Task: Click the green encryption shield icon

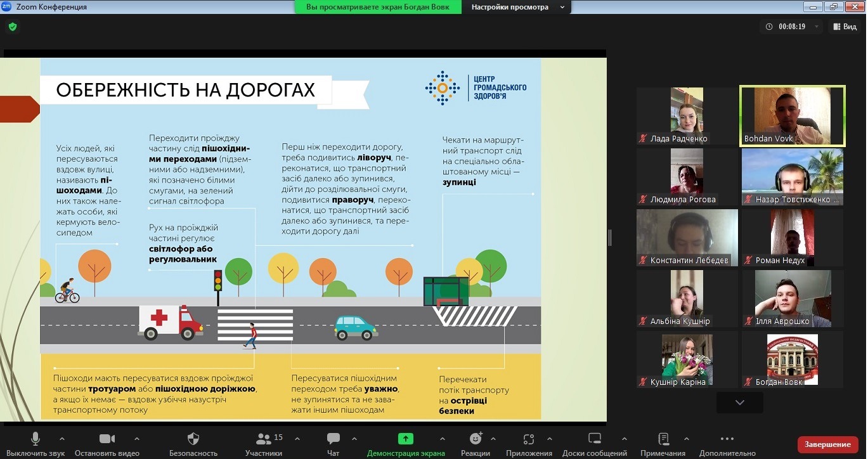Action: pyautogui.click(x=12, y=27)
